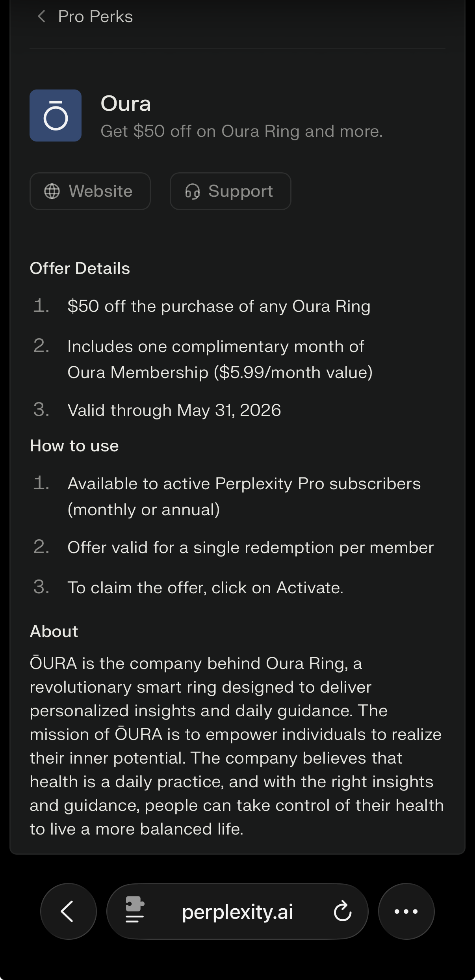Viewport: 475px width, 980px height.
Task: Click the headset icon in Support button
Action: (193, 192)
